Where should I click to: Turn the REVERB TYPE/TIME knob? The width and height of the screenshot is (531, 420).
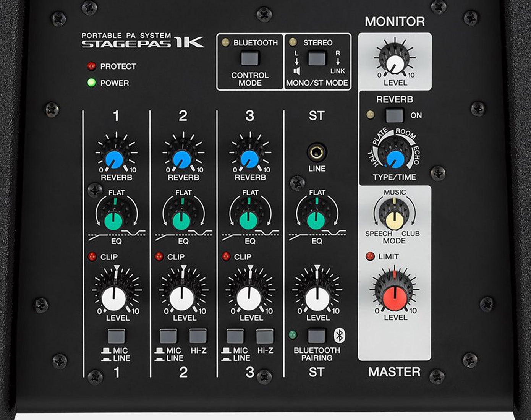[x=395, y=158]
